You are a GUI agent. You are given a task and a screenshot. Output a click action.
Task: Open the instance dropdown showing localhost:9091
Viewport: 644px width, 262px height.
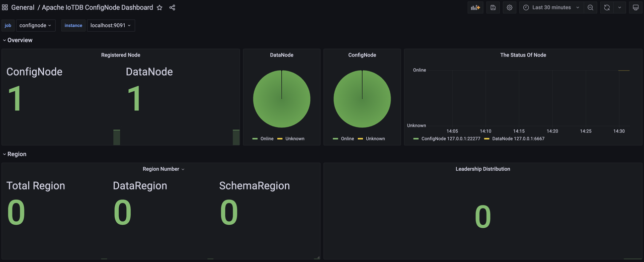pos(111,25)
